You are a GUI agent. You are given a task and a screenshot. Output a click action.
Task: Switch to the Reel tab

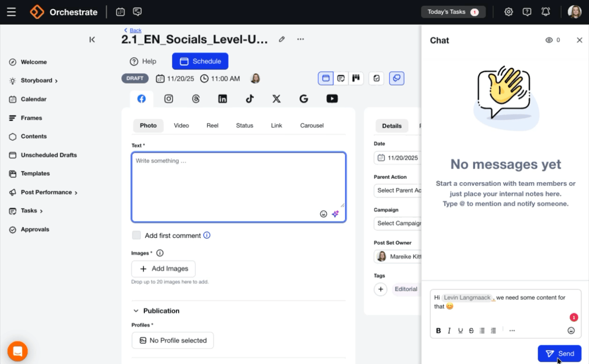coord(212,126)
